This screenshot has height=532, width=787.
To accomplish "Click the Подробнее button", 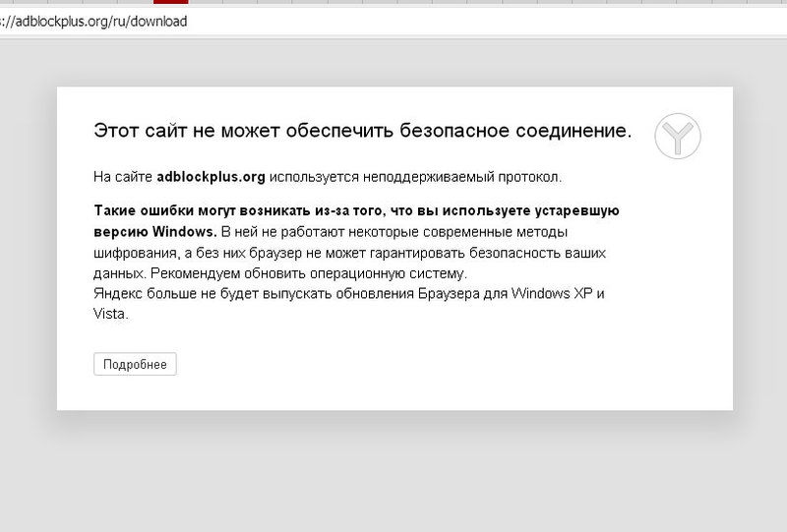I will [135, 364].
